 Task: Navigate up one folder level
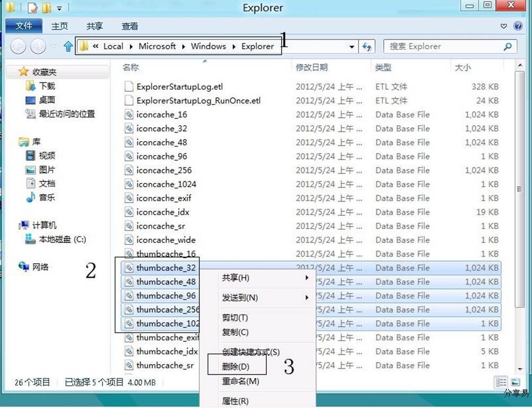click(x=68, y=47)
